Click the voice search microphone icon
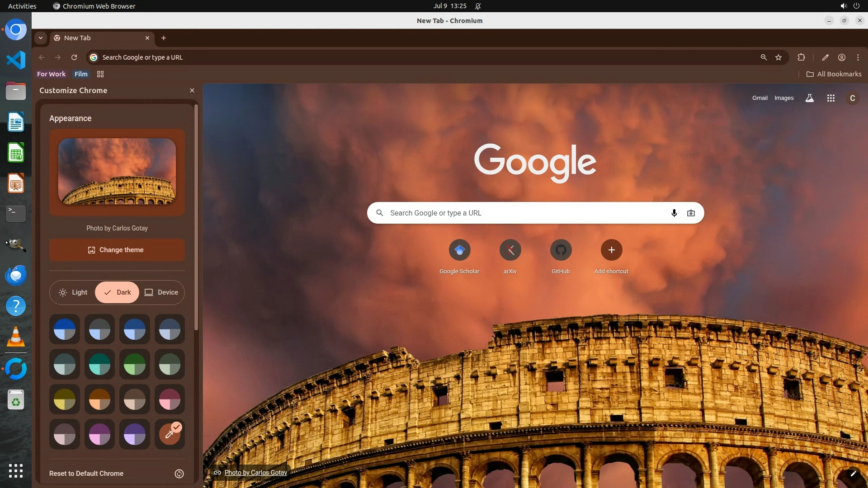 [674, 213]
